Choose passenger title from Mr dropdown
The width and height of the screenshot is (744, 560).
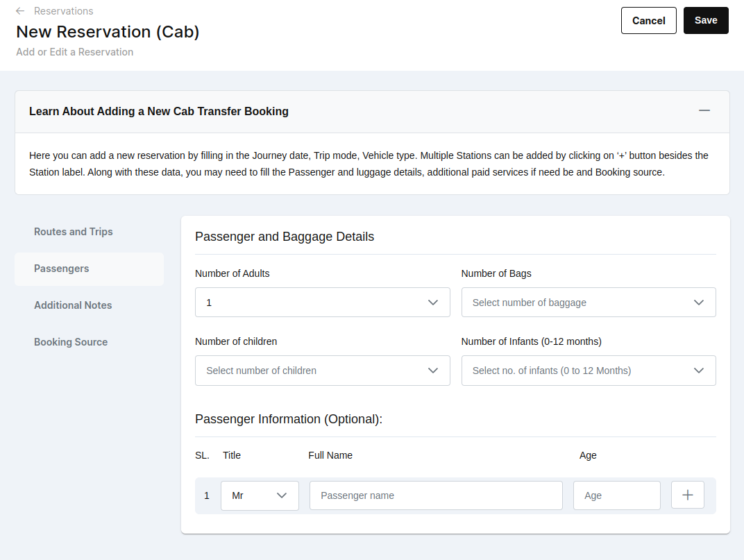click(x=260, y=495)
